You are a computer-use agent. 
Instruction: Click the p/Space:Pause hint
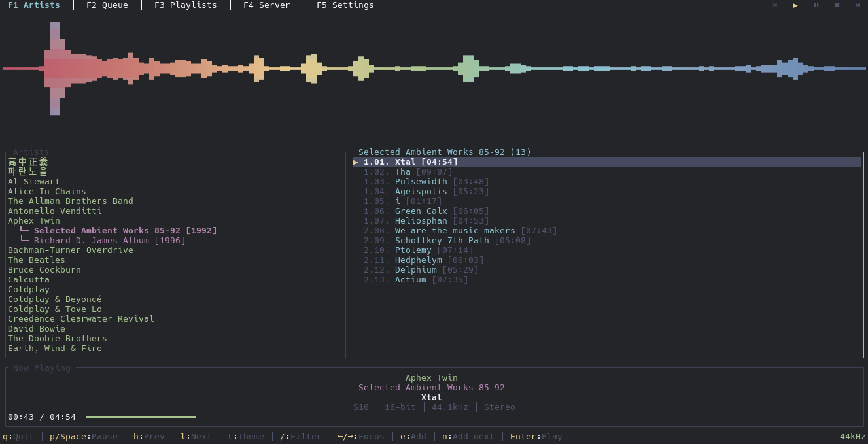click(x=84, y=437)
